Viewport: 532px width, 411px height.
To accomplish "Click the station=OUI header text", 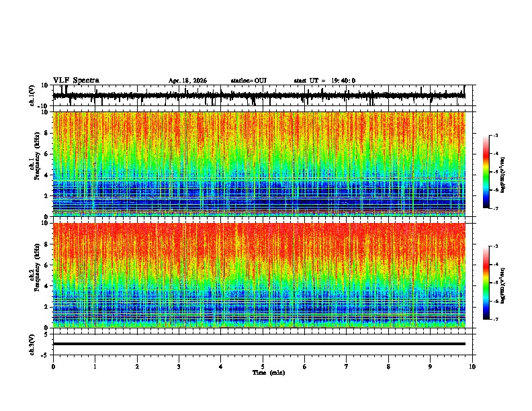I will pos(249,81).
